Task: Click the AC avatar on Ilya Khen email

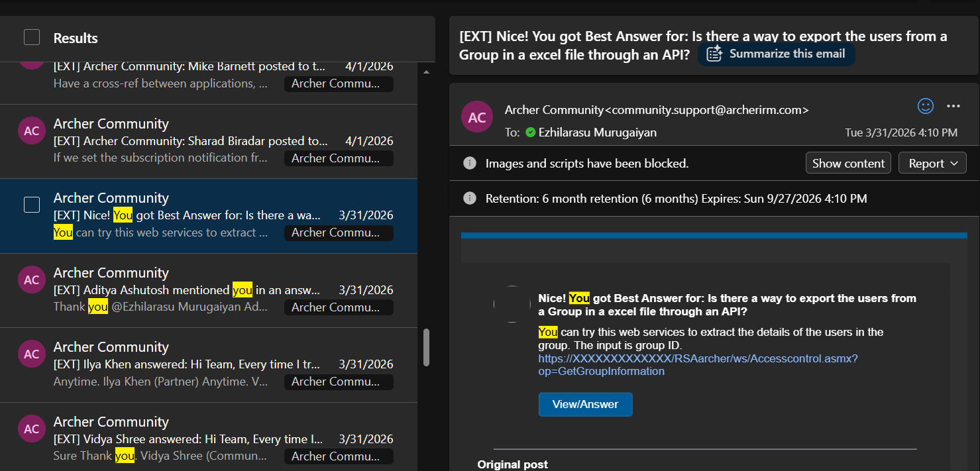Action: coord(32,354)
